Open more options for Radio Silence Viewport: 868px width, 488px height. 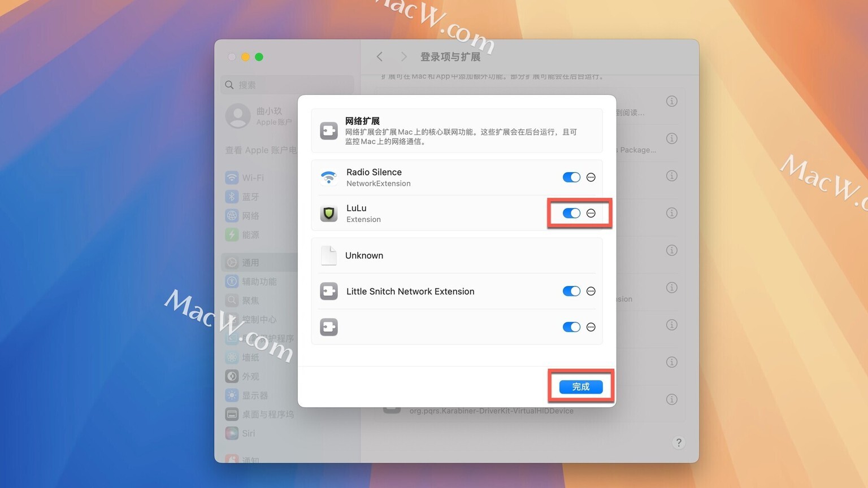coord(591,177)
